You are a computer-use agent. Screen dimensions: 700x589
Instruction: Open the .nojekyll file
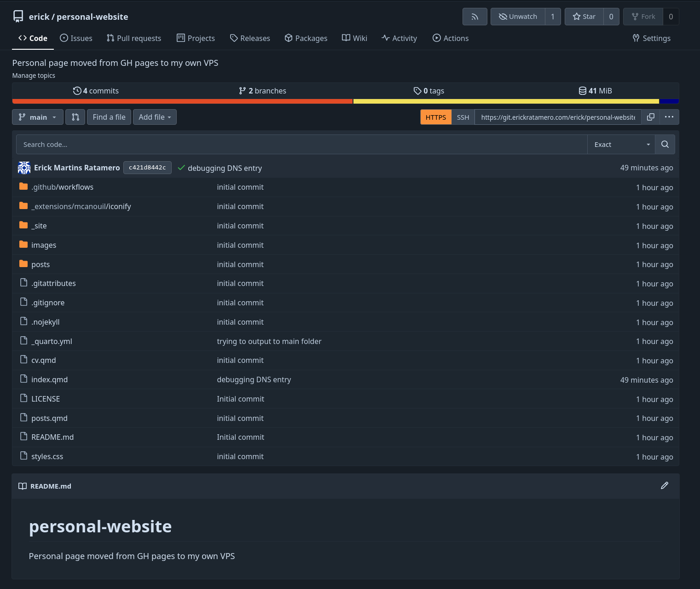point(46,322)
